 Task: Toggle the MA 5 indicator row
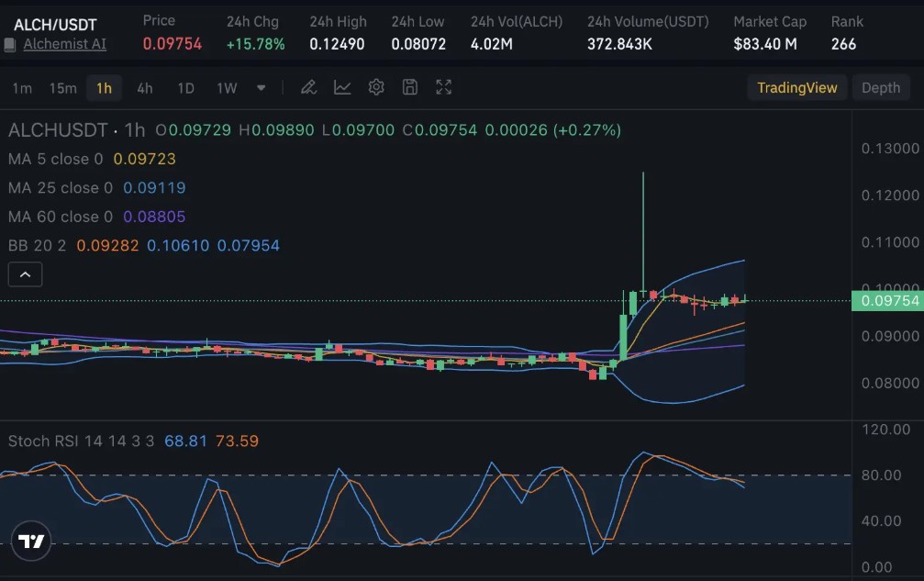click(55, 159)
